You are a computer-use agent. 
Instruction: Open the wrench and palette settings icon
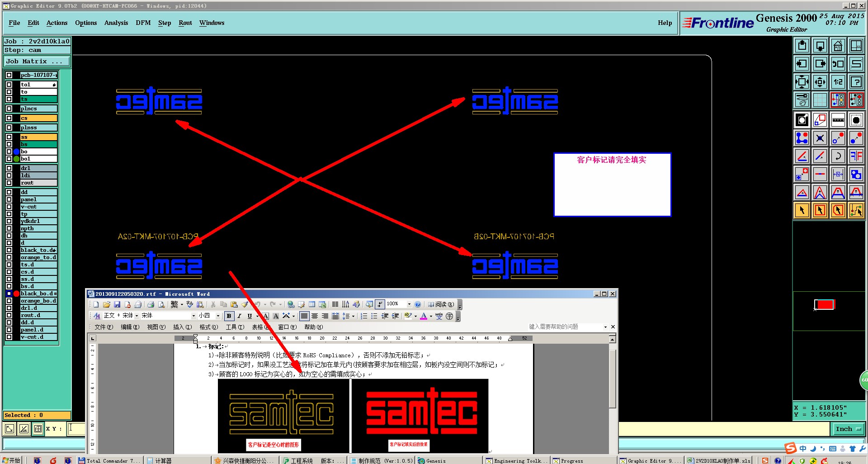(802, 100)
